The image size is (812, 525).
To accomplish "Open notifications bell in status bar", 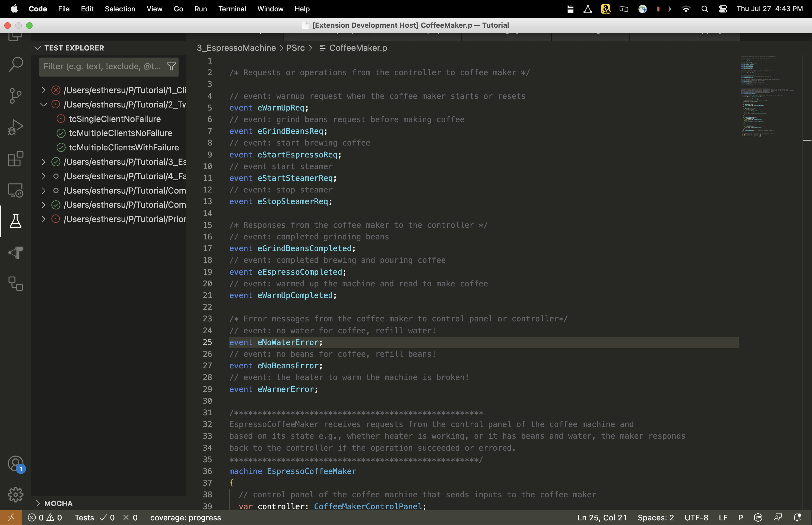I will 797,517.
